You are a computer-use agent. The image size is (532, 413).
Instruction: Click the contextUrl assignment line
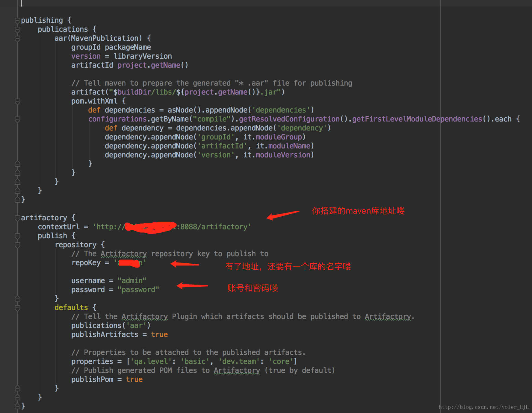coord(144,227)
